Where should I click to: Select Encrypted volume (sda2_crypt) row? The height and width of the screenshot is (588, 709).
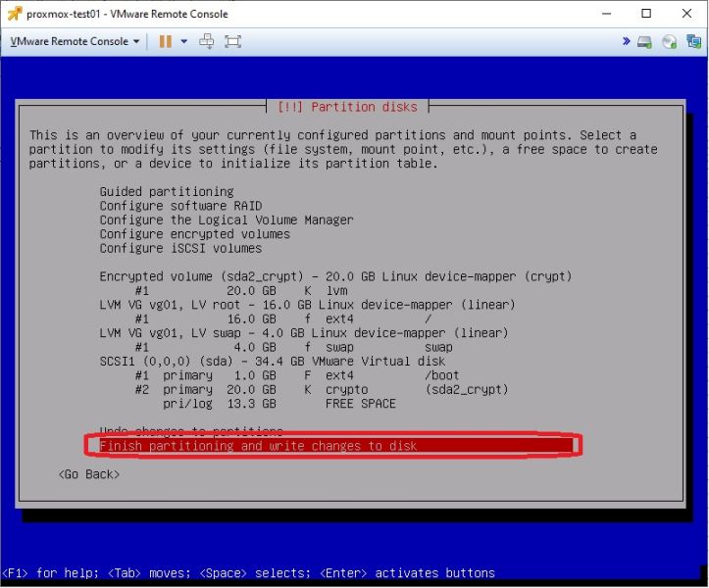point(335,276)
